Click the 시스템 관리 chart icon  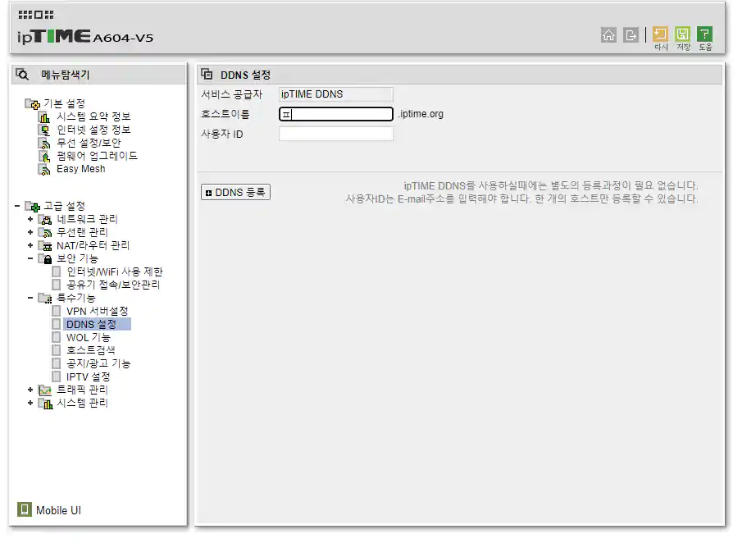pyautogui.click(x=45, y=404)
